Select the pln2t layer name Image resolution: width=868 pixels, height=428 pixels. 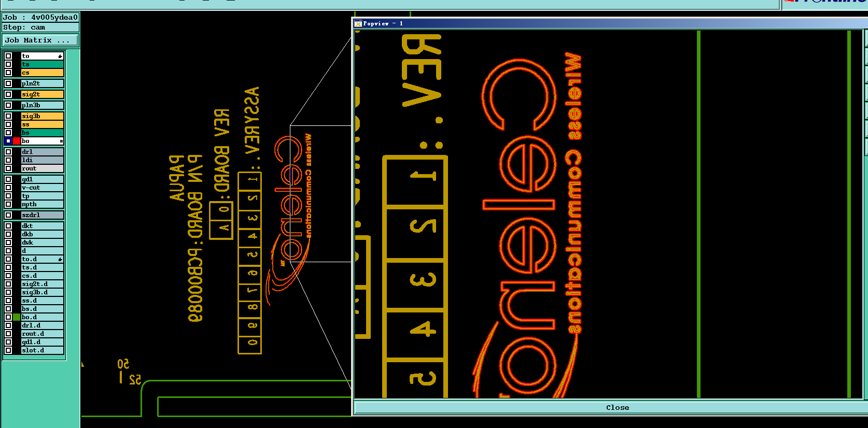pyautogui.click(x=42, y=83)
